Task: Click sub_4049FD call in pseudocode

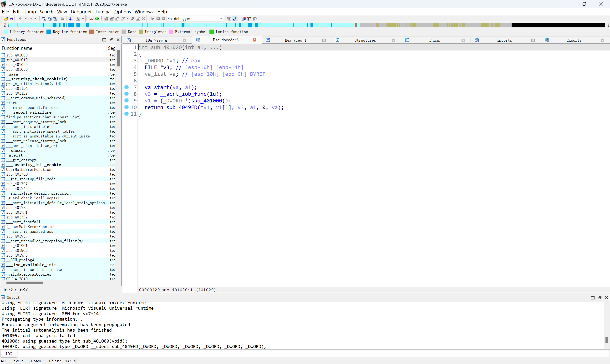Action: pyautogui.click(x=182, y=107)
